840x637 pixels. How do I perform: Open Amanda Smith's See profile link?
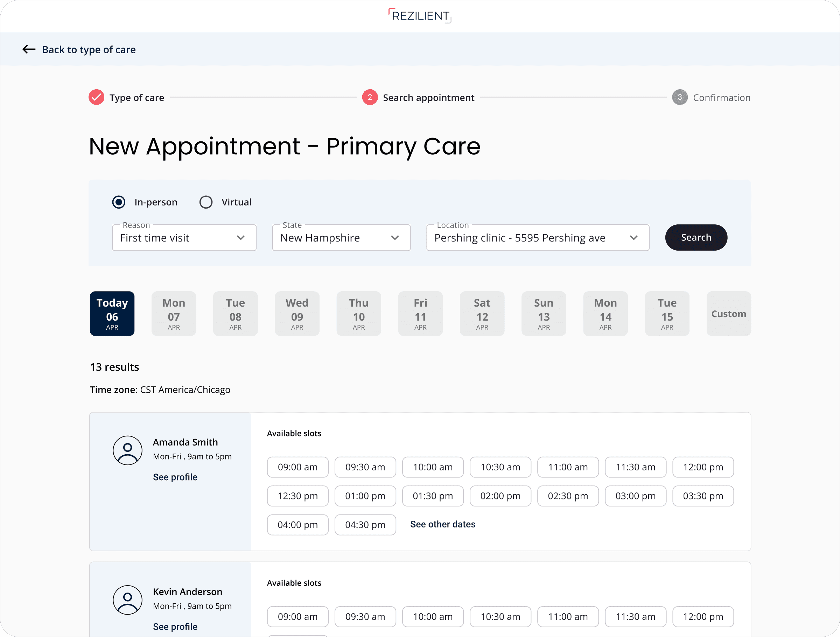pyautogui.click(x=175, y=477)
